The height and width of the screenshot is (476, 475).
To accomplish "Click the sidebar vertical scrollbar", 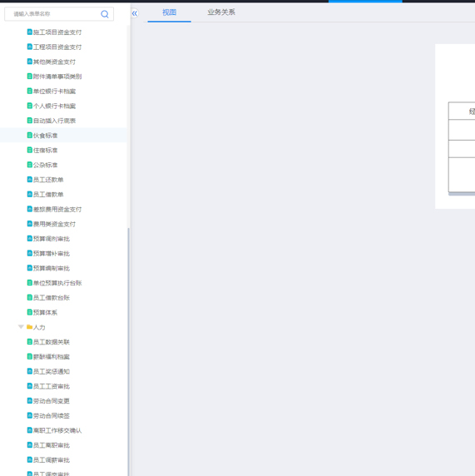I will click(x=128, y=351).
